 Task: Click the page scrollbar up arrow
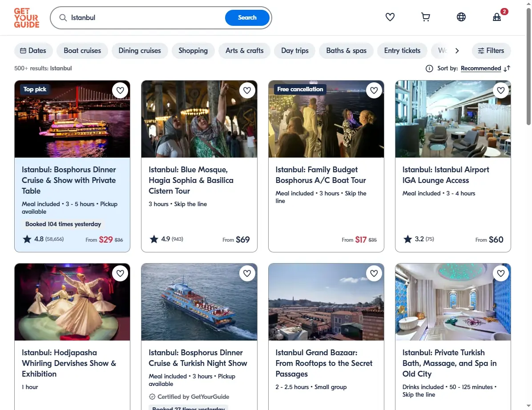click(x=528, y=4)
